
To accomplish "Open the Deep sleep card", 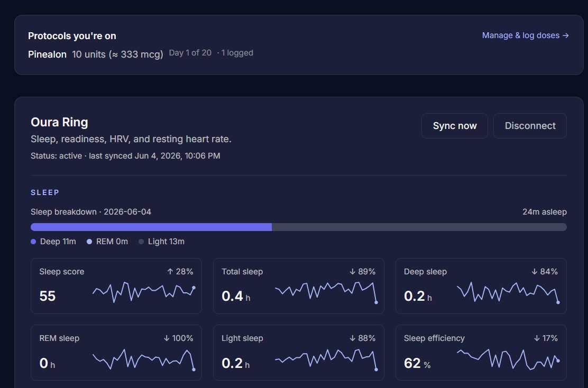I will 481,285.
